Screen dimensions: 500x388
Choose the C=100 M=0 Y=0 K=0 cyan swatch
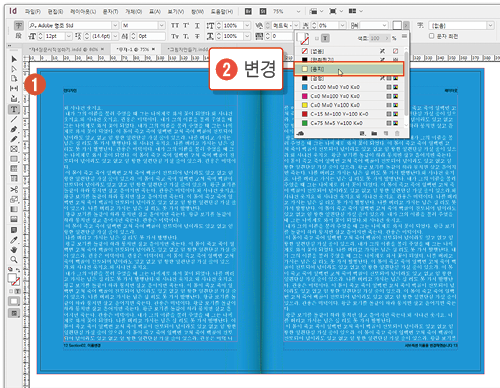click(x=350, y=87)
